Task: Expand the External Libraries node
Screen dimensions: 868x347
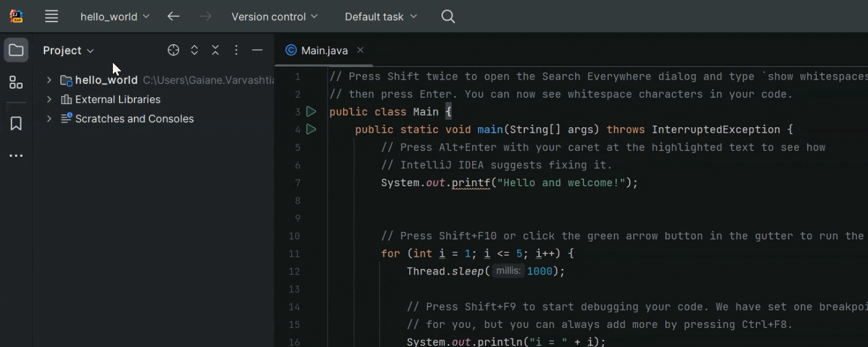Action: point(49,99)
